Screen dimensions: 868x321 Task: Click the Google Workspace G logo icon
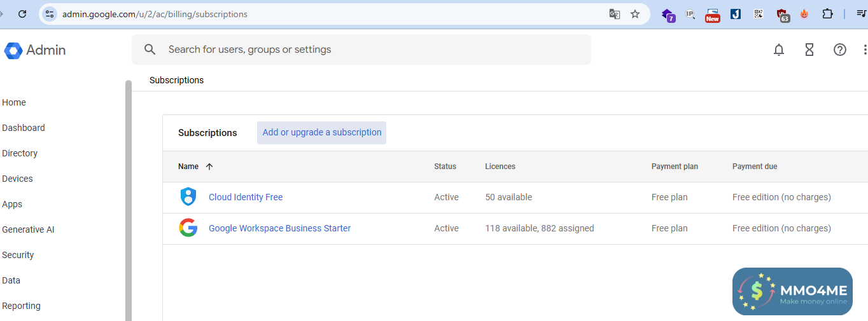[188, 228]
